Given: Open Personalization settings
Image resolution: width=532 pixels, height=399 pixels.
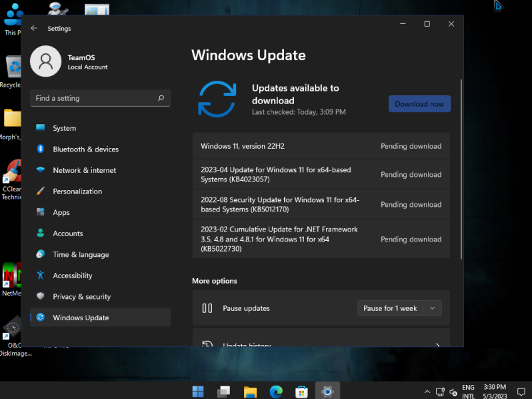Looking at the screenshot, I should (100, 191).
